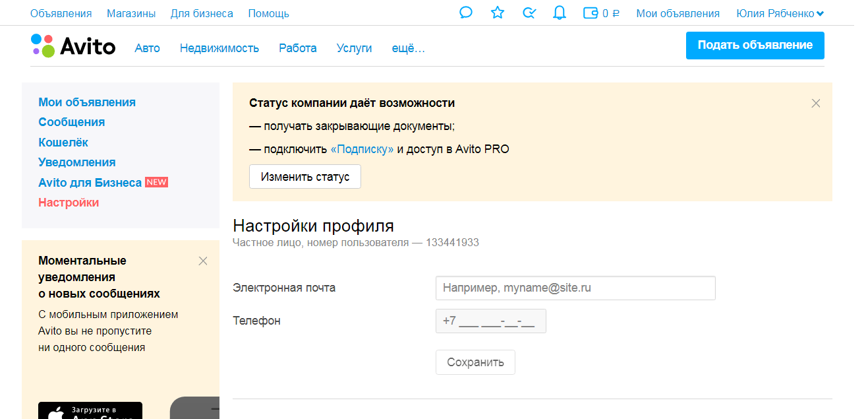Click the Сохранить button
Viewport: 868px width, 419px height.
click(x=475, y=362)
